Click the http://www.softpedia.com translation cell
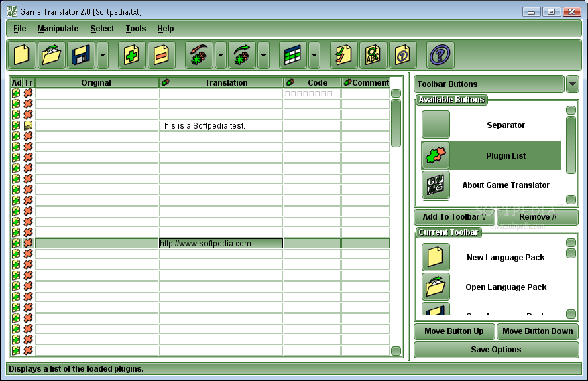Screen dimensions: 588x381 pyautogui.click(x=221, y=244)
